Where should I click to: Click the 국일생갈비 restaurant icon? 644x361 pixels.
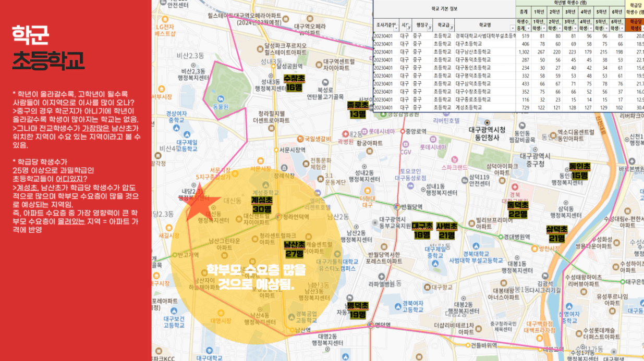pyautogui.click(x=300, y=139)
